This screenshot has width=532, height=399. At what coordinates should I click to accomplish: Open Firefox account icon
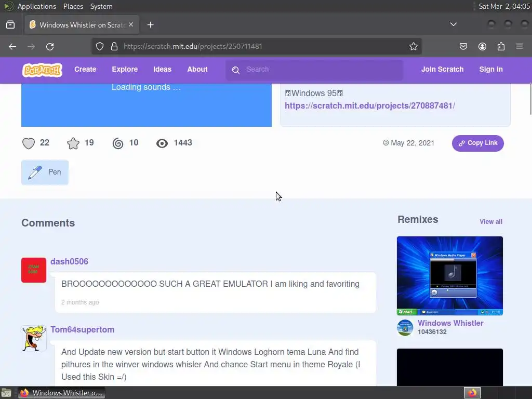tap(482, 46)
